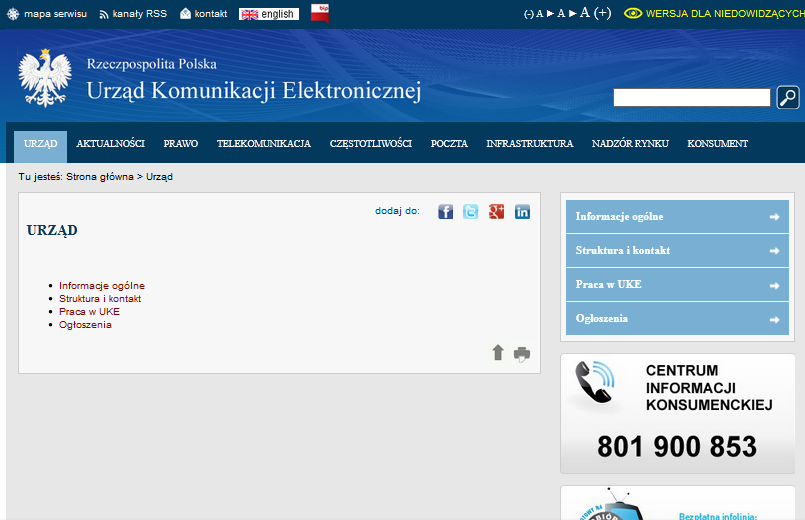Share page on LinkedIn
This screenshot has width=805, height=520.
click(x=522, y=211)
